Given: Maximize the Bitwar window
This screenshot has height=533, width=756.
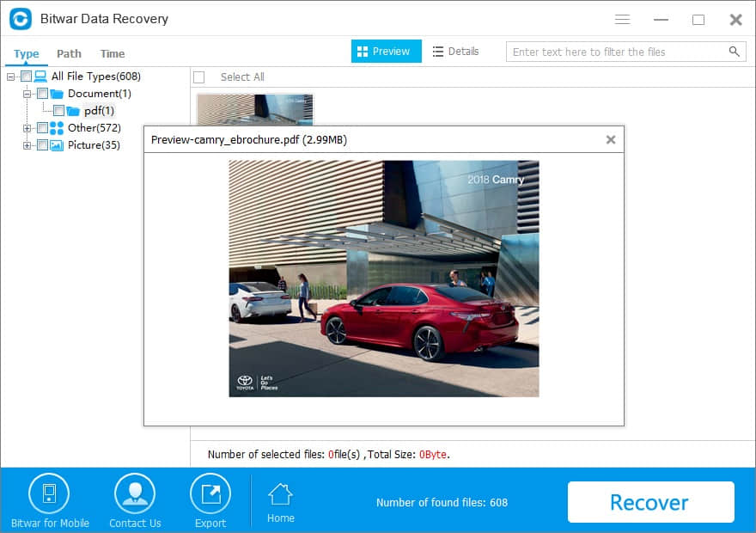Looking at the screenshot, I should [698, 20].
